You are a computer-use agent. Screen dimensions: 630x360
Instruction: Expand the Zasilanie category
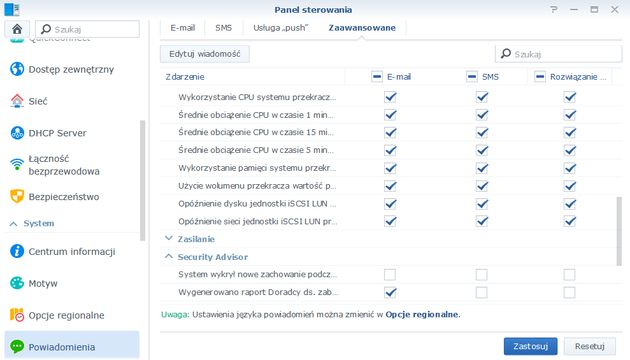169,239
